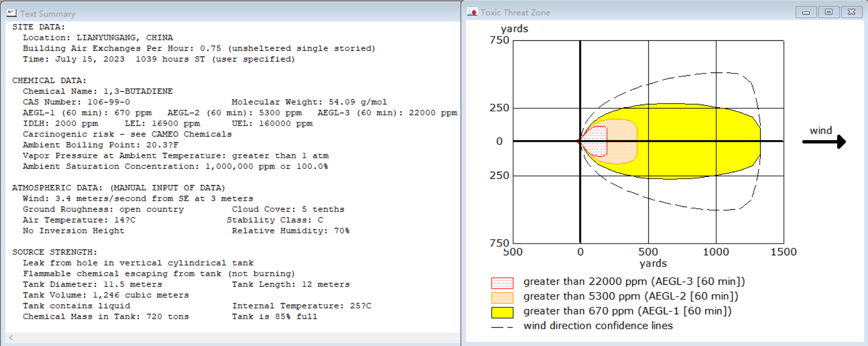Viewport: 868px width, 346px height.
Task: Click the red AEGL-3 threat zone on plot
Action: [x=594, y=141]
